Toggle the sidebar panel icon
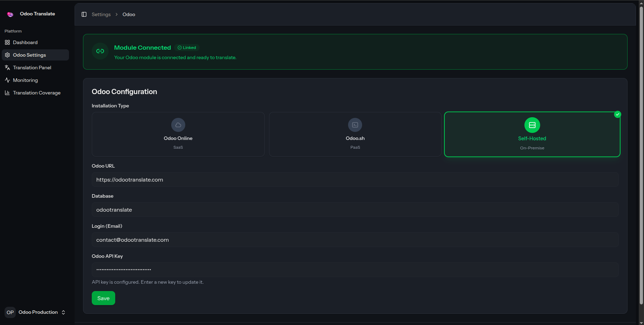644x325 pixels. (x=84, y=14)
